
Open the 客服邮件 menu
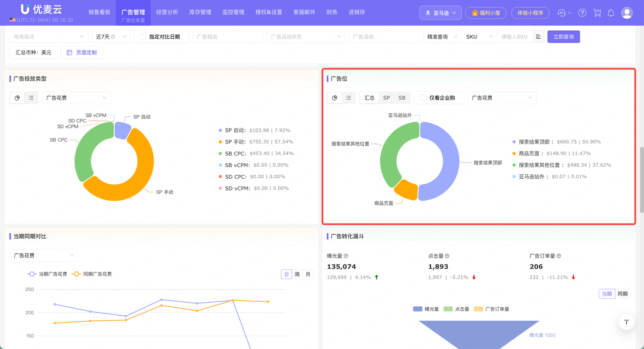click(304, 12)
